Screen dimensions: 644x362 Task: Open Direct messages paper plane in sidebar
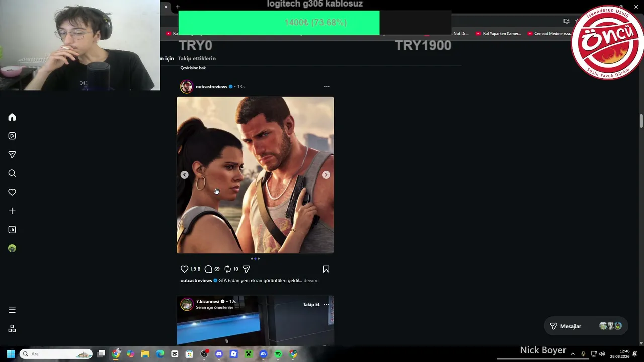[12, 155]
